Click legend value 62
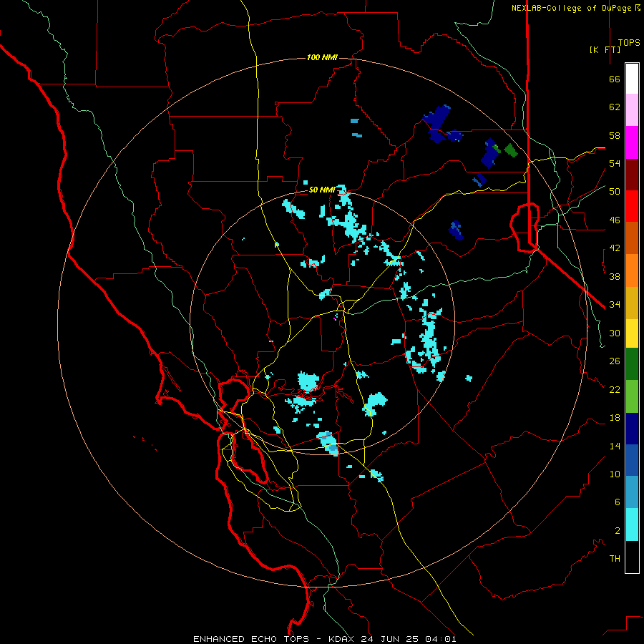 click(615, 107)
